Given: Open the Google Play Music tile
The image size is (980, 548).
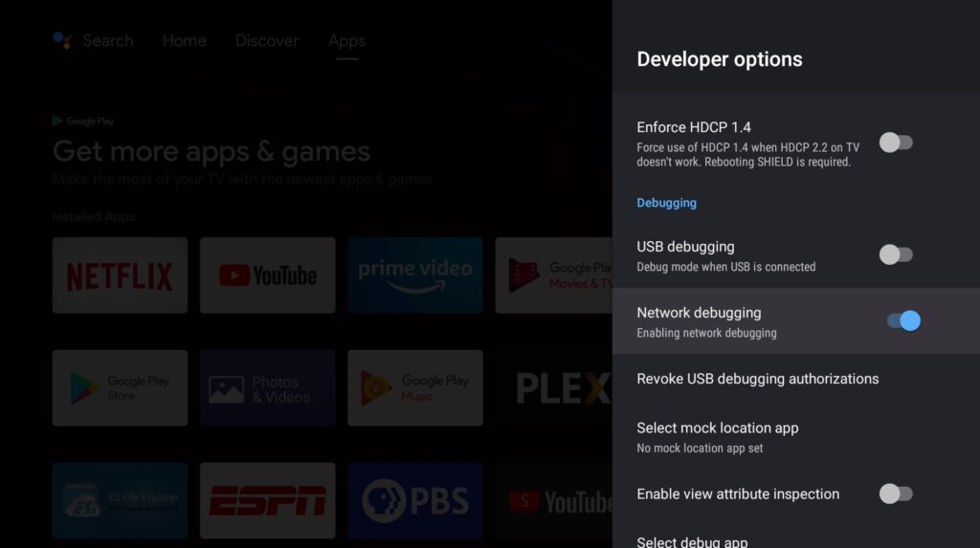Looking at the screenshot, I should [415, 388].
